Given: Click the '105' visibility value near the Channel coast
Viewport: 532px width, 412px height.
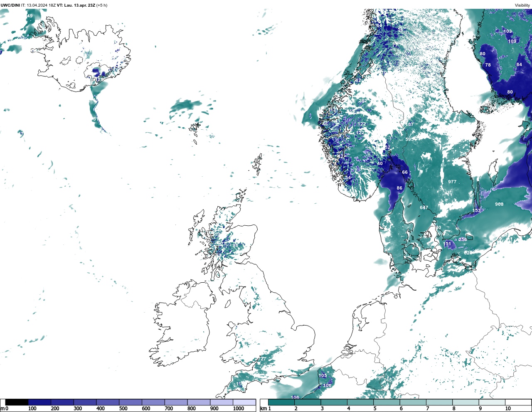Looking at the screenshot, I should point(323,376).
